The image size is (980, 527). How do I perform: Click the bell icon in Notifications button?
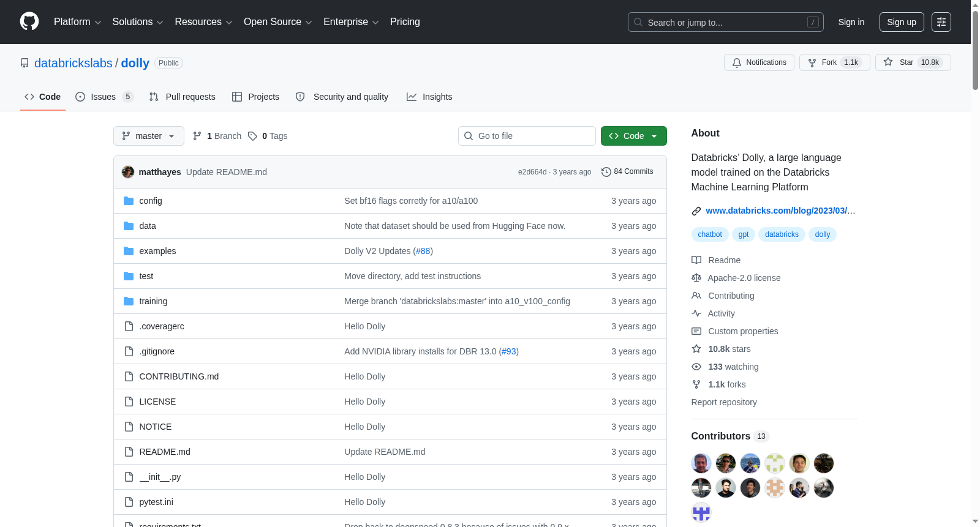point(737,62)
